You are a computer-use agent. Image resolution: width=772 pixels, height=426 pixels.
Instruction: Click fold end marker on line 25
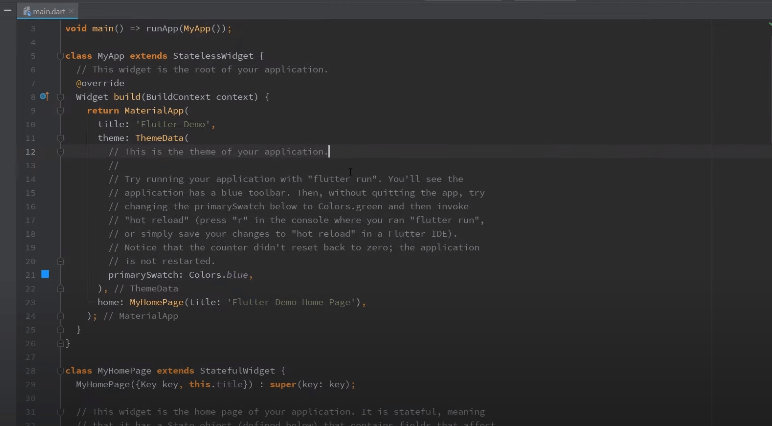(61, 329)
